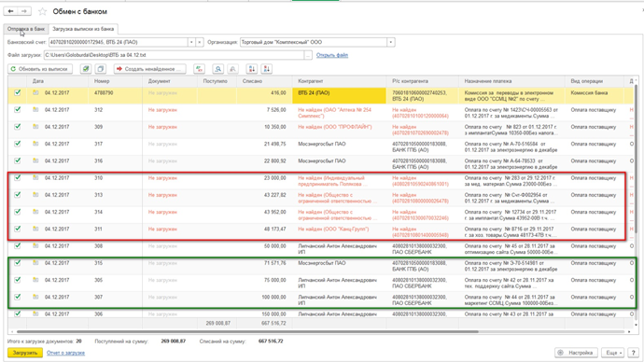Click document icon in row 4788790

coord(35,92)
